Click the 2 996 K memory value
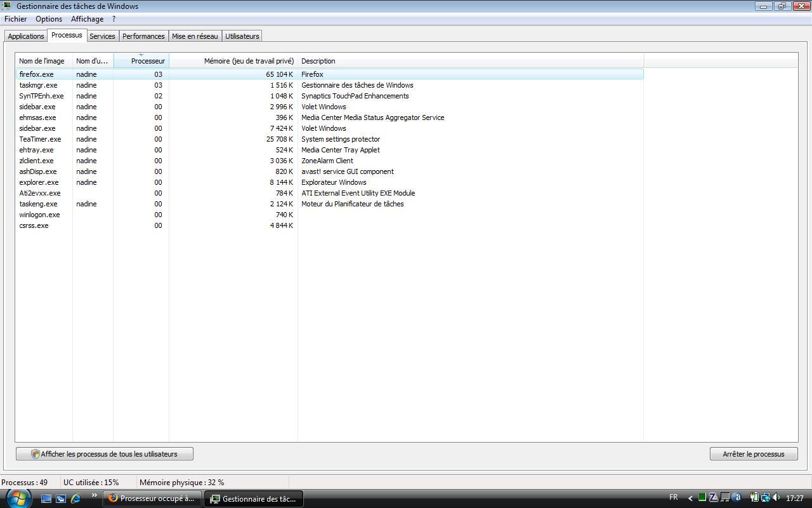The height and width of the screenshot is (508, 812). [282, 107]
